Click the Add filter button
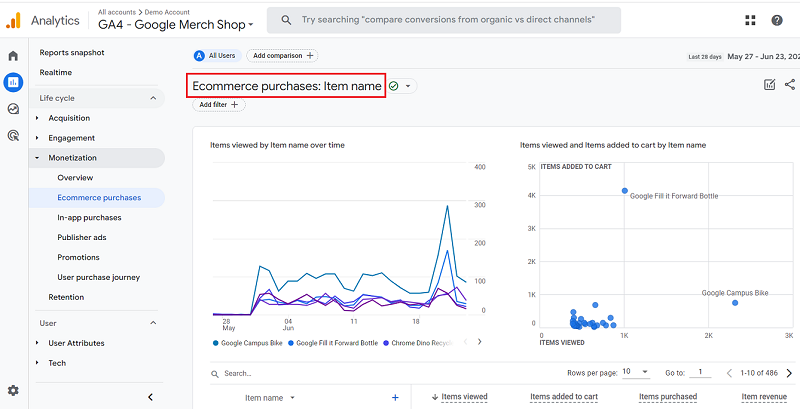The image size is (800, 409). coord(219,105)
